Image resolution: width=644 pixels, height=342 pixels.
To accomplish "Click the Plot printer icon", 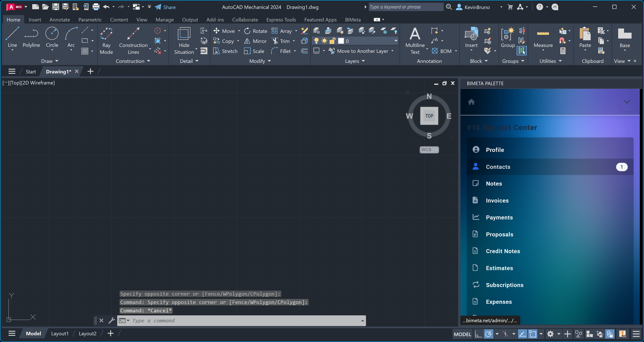I will tap(96, 7).
